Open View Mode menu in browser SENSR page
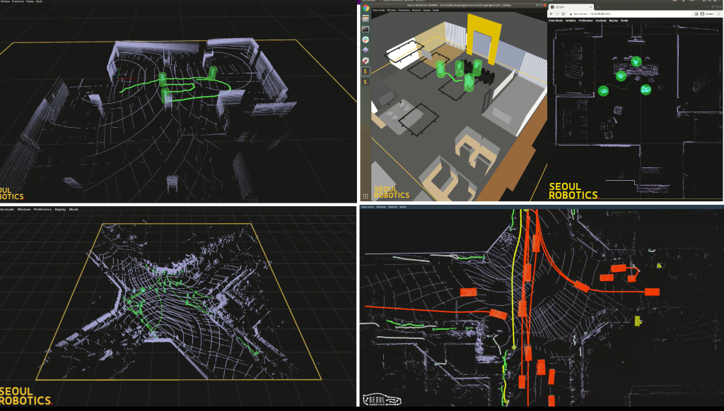This screenshot has height=411, width=724. click(x=555, y=20)
